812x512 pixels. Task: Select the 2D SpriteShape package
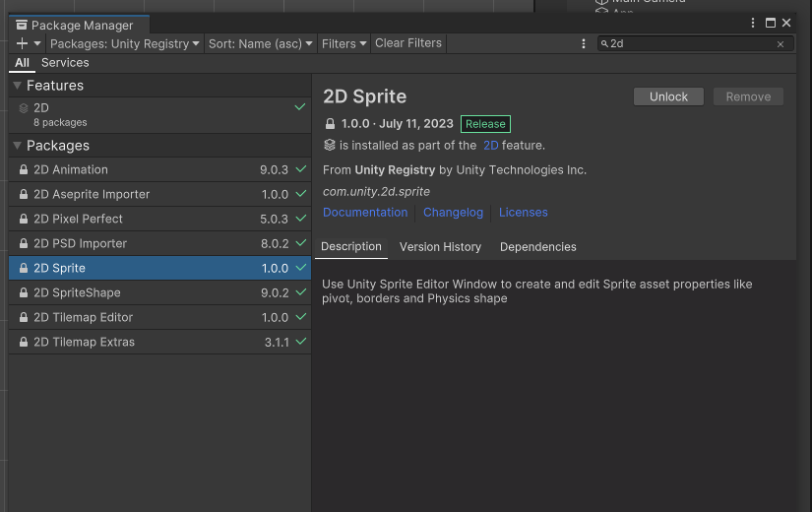click(x=160, y=292)
